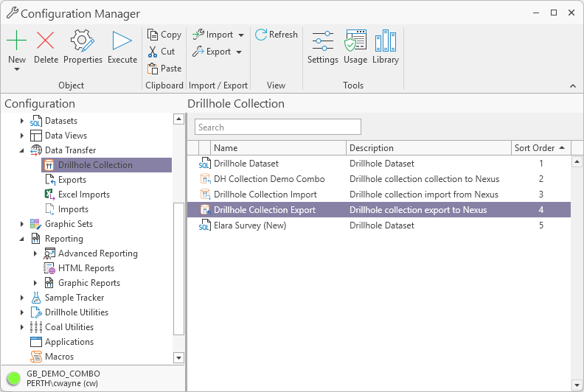Collapse the Reporting tree node
The image size is (584, 392).
click(22, 239)
